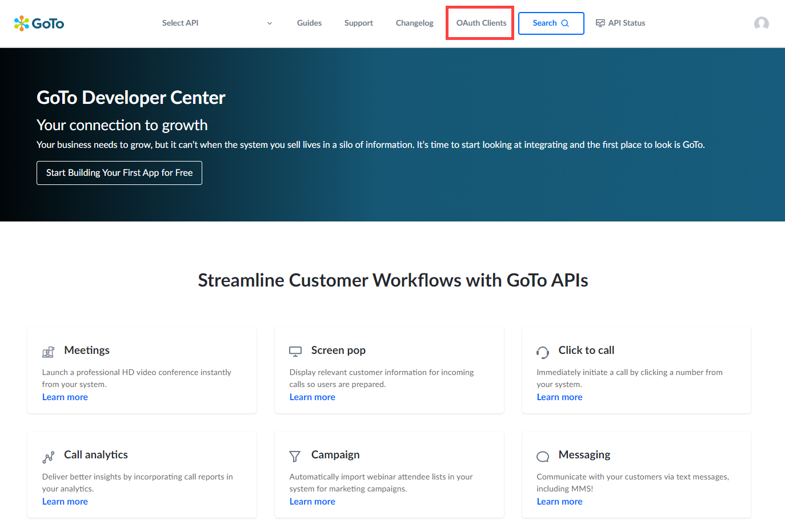Click the Search button

551,23
